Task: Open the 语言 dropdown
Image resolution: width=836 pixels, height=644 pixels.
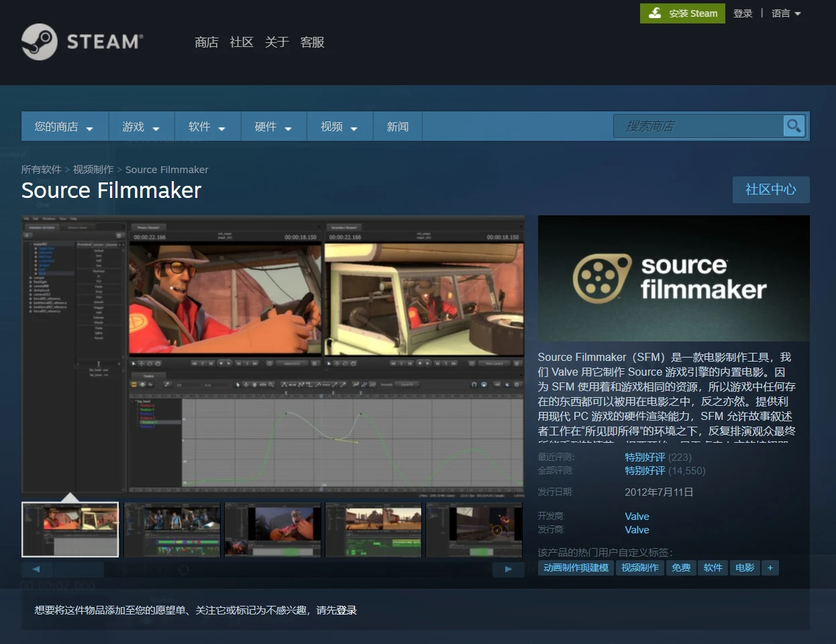Action: pyautogui.click(x=786, y=13)
